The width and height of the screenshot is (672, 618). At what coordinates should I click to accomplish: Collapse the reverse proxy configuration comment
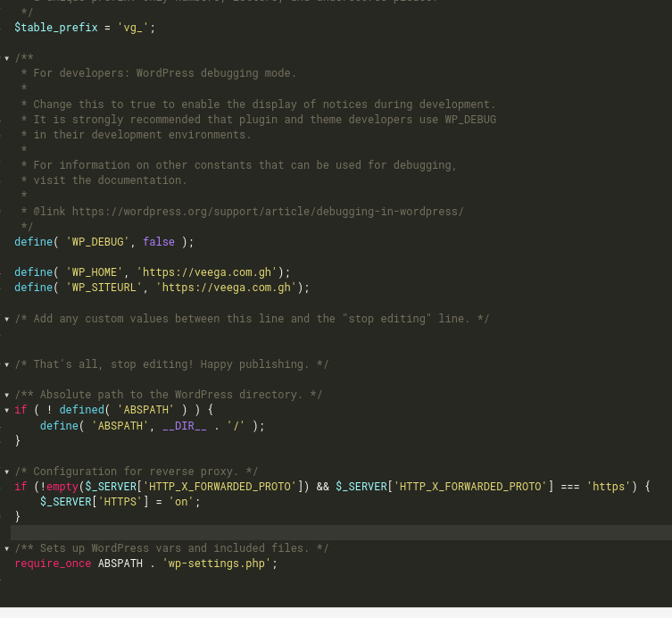pyautogui.click(x=7, y=472)
